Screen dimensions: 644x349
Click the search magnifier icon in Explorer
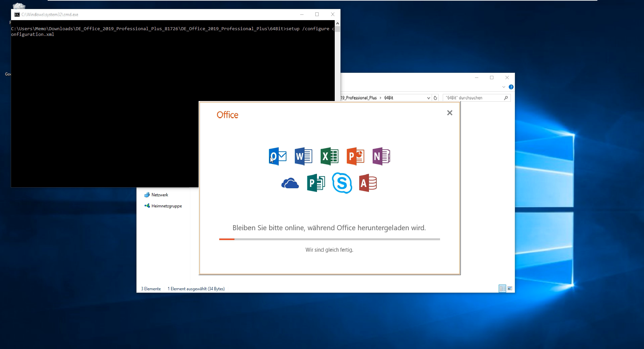click(x=506, y=98)
